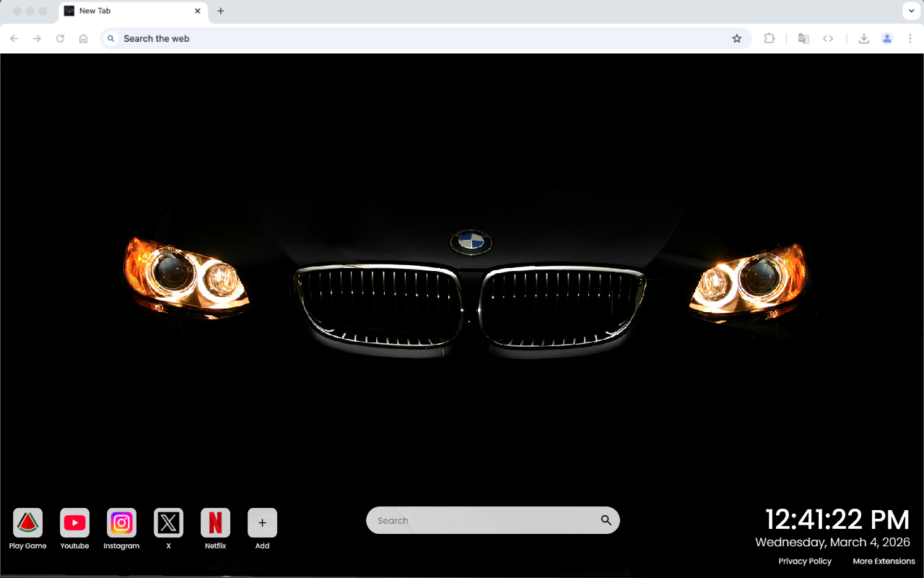Viewport: 924px width, 578px height.
Task: Open the Instagram shortcut icon
Action: click(x=121, y=523)
